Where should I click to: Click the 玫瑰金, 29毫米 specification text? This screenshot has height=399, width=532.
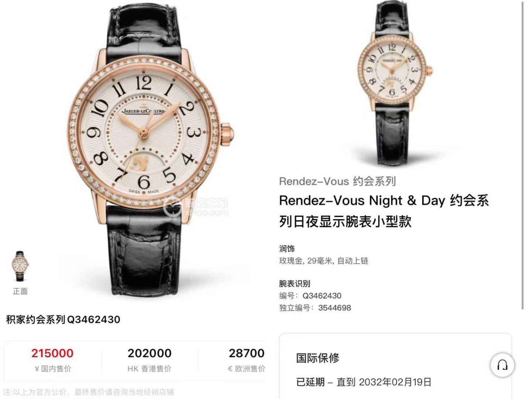(324, 261)
